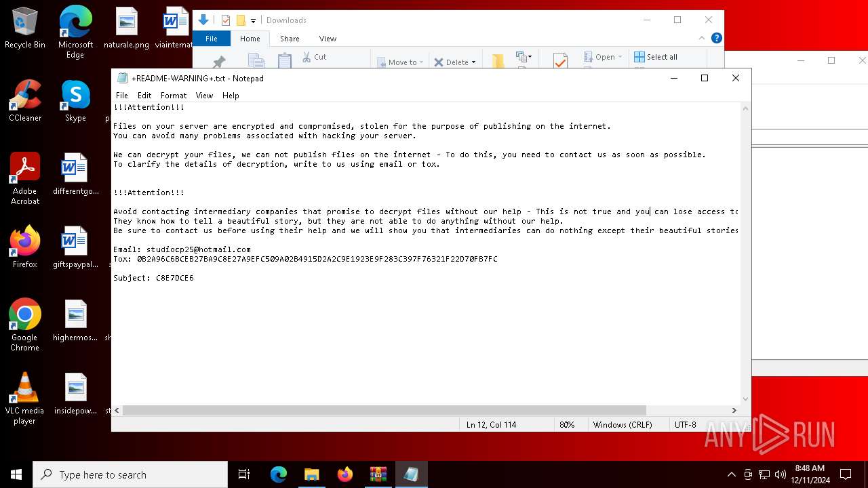Switch to Share tab in Explorer

pyautogui.click(x=290, y=39)
